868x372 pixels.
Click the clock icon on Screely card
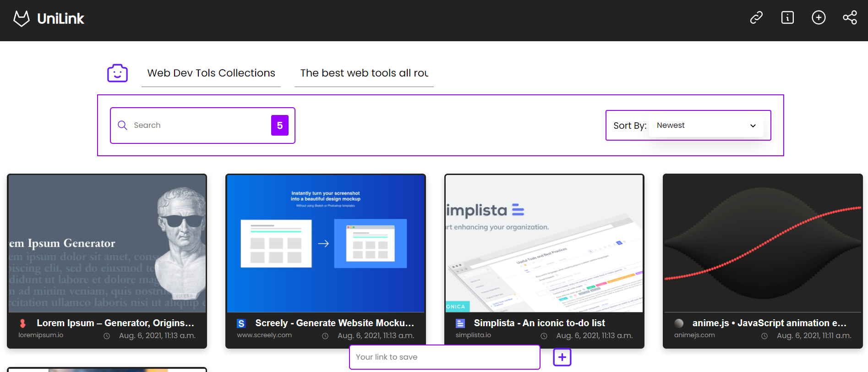pos(325,336)
